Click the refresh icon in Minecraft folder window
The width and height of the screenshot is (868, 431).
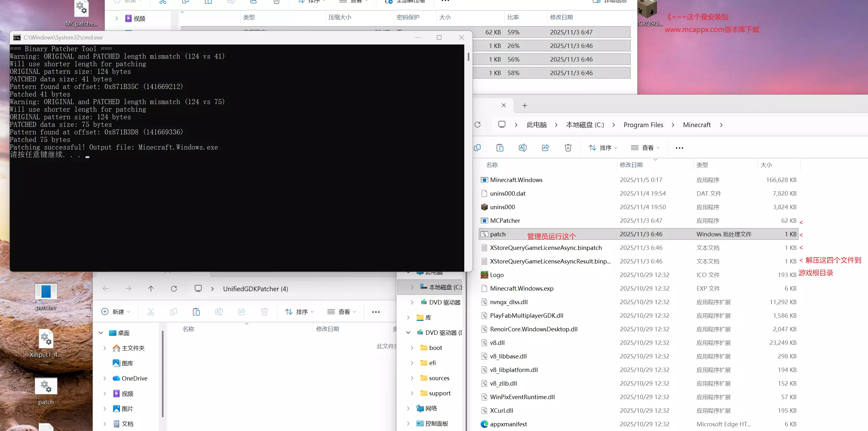[x=478, y=125]
